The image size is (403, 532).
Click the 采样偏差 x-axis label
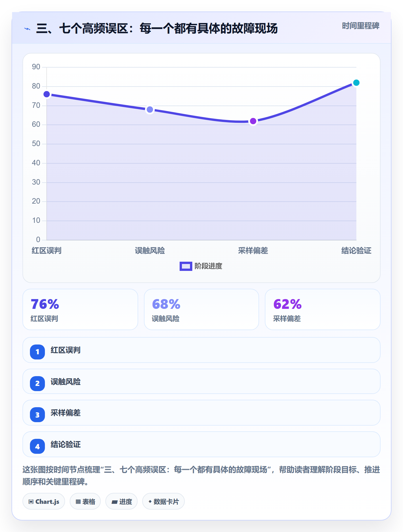tap(253, 251)
